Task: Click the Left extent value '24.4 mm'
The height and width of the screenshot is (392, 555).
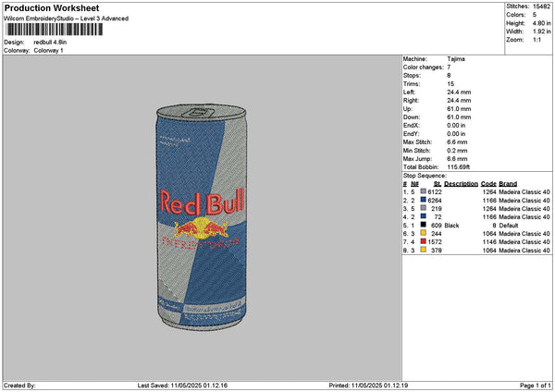Action: coord(459,92)
